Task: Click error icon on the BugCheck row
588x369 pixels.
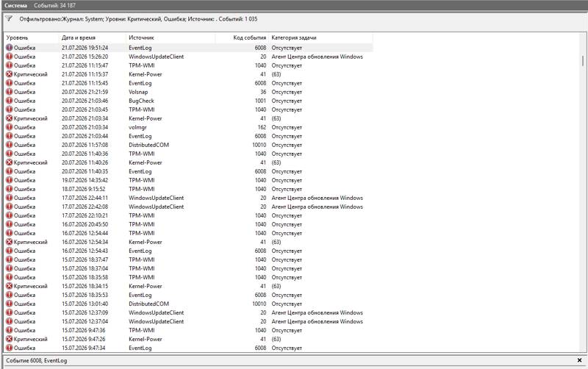Action: (10, 101)
